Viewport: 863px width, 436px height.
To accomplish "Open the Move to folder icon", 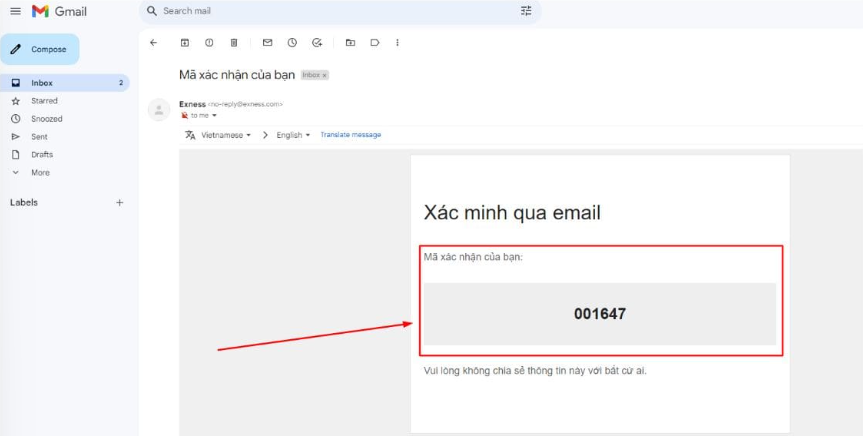I will click(350, 43).
